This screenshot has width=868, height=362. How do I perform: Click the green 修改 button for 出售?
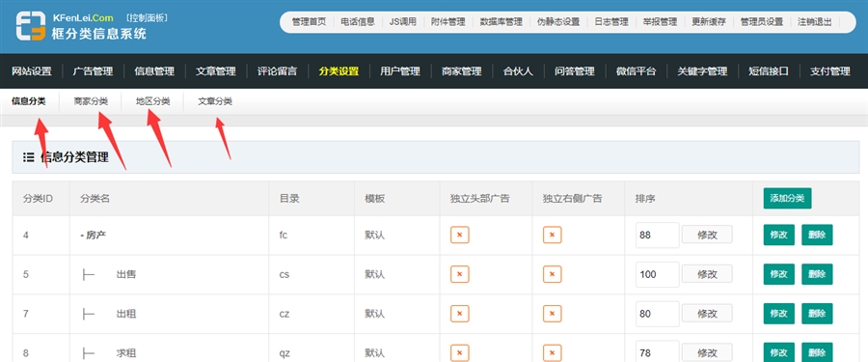pyautogui.click(x=779, y=274)
